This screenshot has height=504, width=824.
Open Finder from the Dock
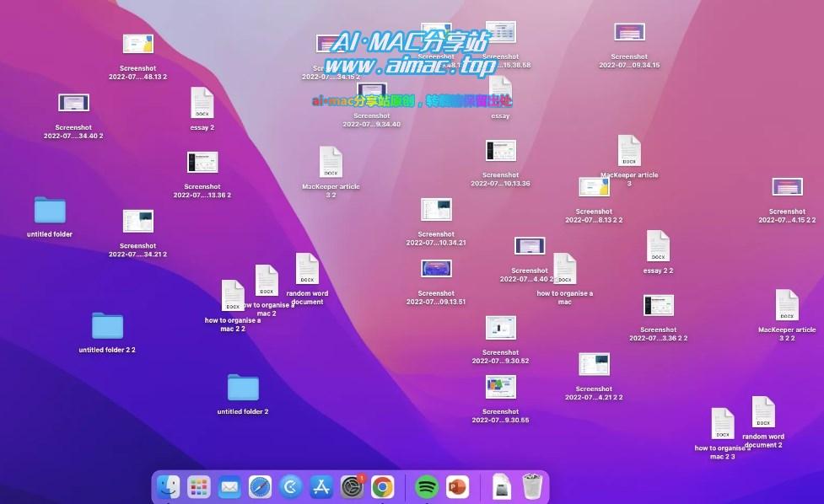point(168,487)
